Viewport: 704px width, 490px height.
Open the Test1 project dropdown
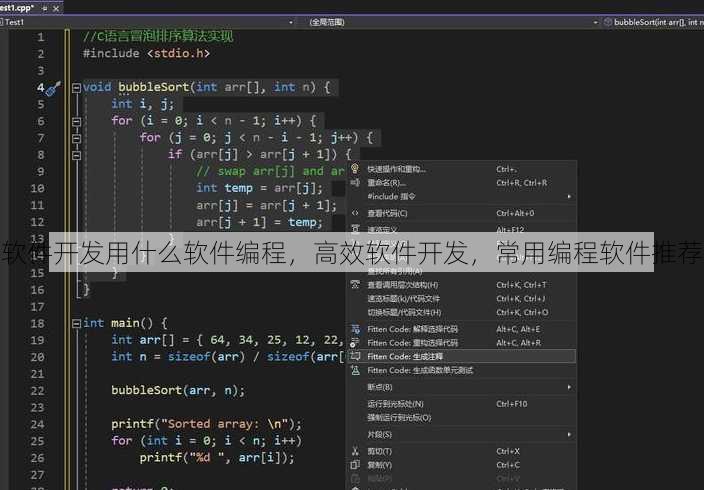[291, 22]
